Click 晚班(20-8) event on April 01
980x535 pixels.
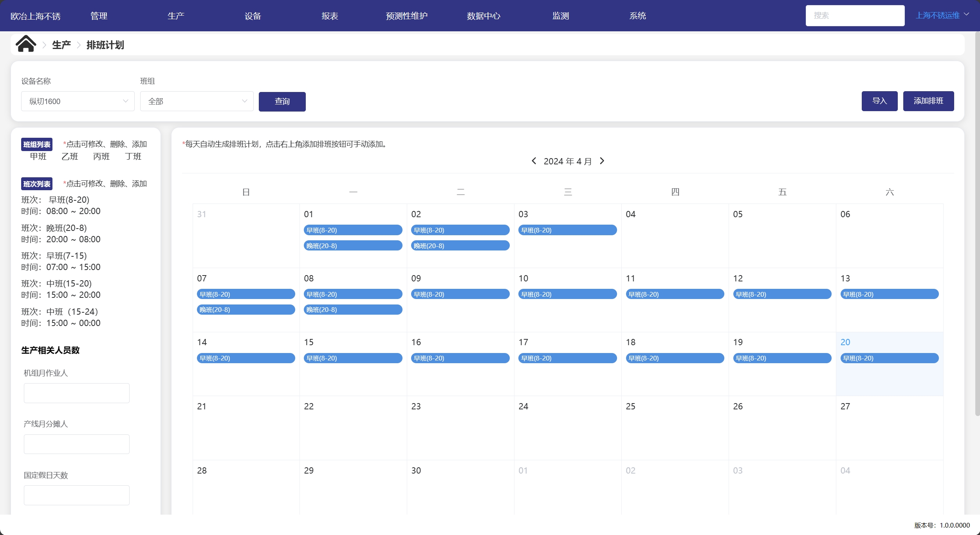(353, 246)
